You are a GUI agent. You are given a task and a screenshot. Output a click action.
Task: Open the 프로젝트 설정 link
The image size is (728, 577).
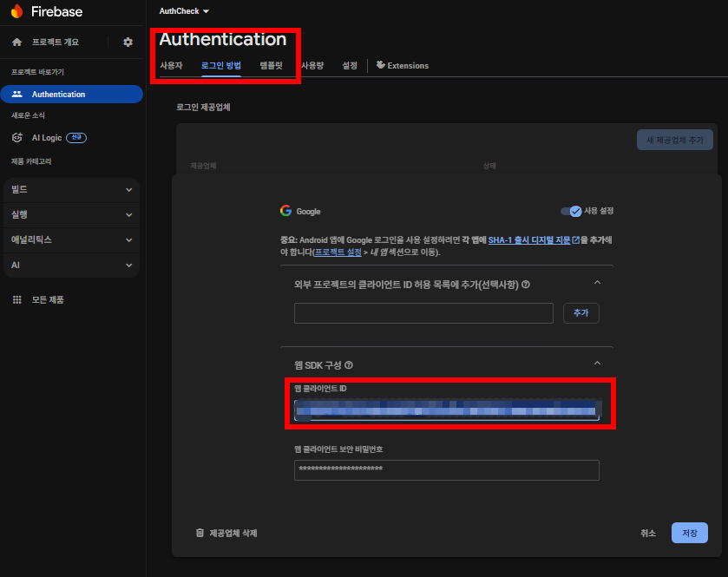click(338, 252)
